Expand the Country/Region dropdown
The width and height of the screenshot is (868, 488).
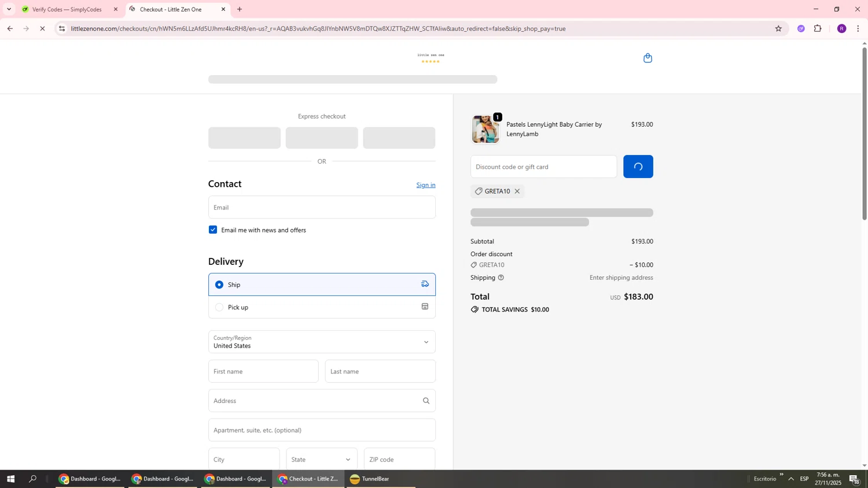point(322,342)
